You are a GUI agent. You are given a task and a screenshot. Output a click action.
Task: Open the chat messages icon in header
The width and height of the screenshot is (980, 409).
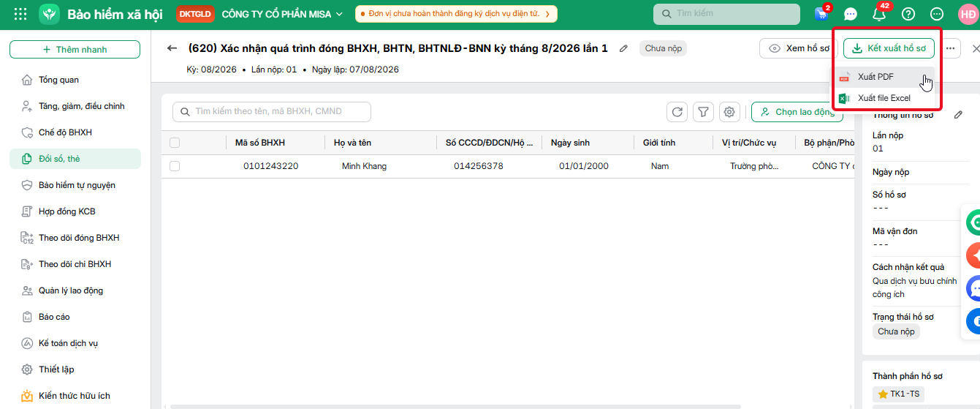[x=851, y=14]
